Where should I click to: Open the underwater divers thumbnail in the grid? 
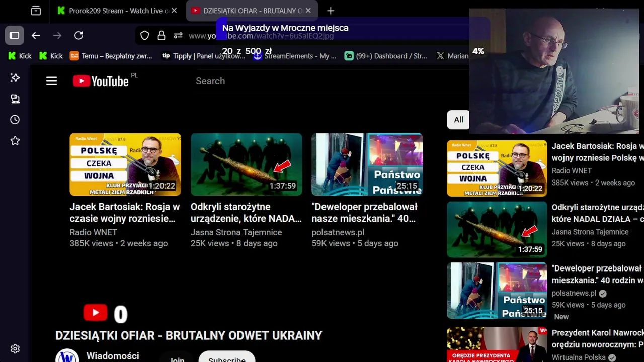click(x=247, y=164)
